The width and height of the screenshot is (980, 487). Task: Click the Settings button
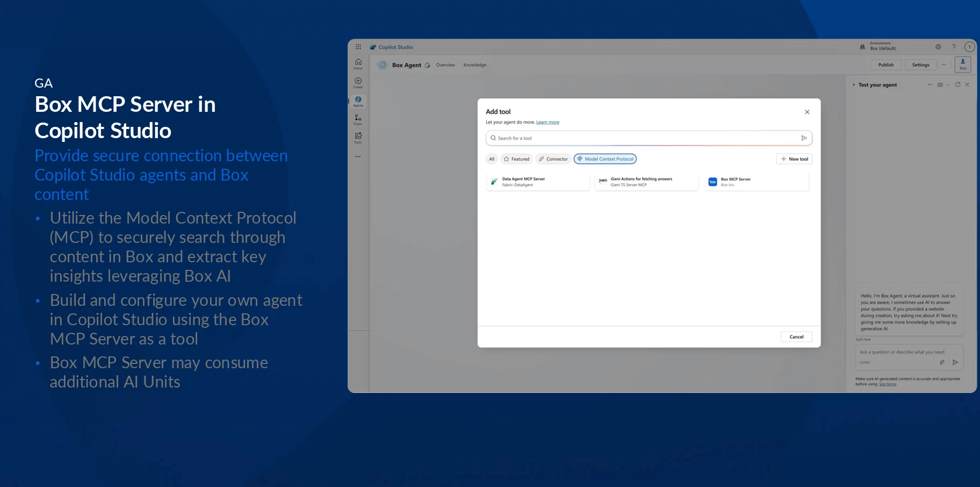(920, 65)
